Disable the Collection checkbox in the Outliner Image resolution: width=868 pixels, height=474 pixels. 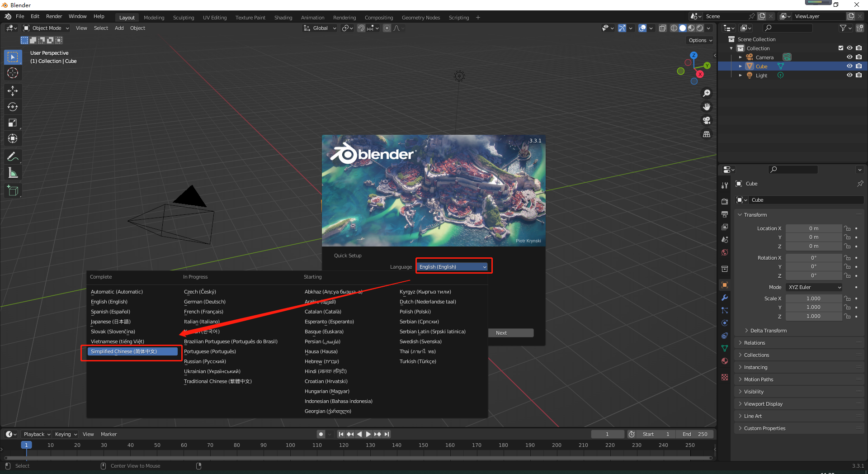coord(840,48)
